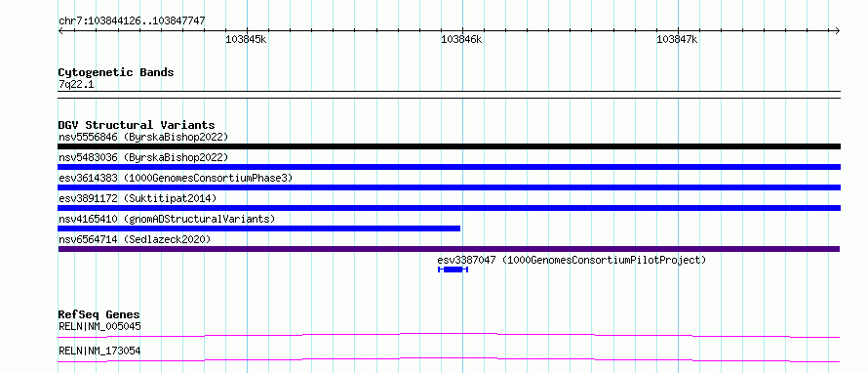The height and width of the screenshot is (373, 868).
Task: Click the small esv3387047 variant glyph
Action: click(453, 269)
